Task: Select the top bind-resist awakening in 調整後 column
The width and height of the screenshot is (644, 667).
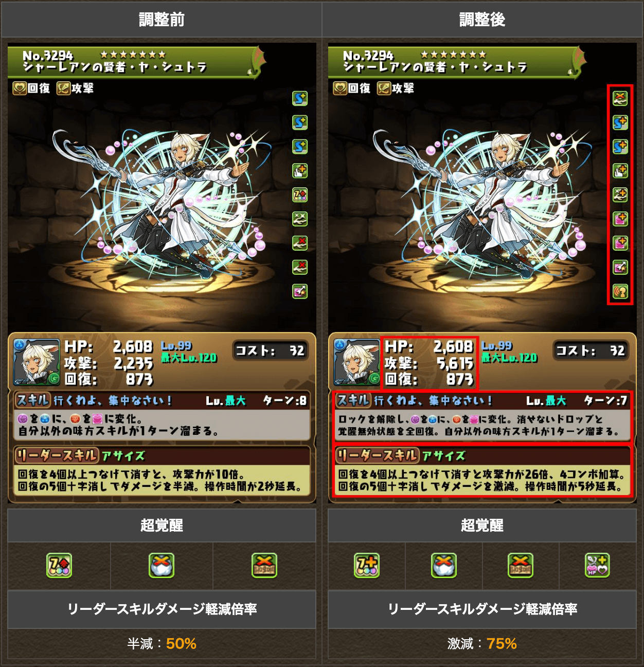Action: pyautogui.click(x=620, y=98)
